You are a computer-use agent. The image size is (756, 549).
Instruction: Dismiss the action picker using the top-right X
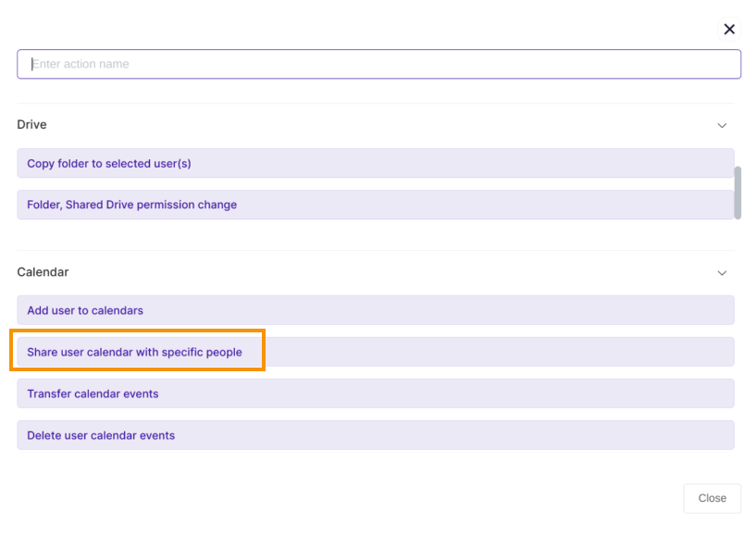click(x=729, y=30)
